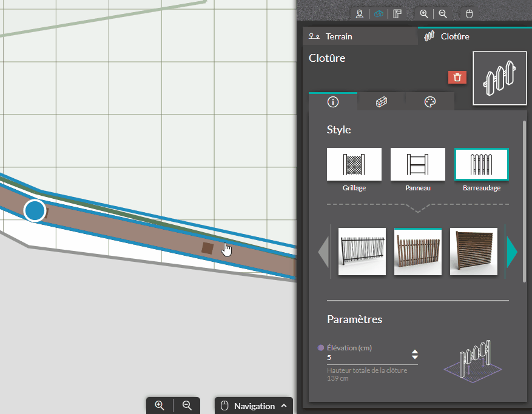This screenshot has width=532, height=414.
Task: Zoom out using bottom canvas magnifier
Action: [187, 406]
